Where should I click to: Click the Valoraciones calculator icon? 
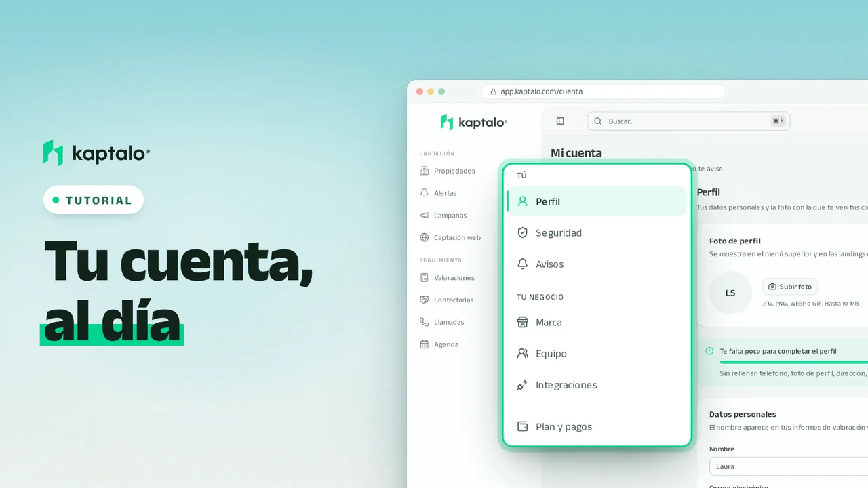point(425,278)
